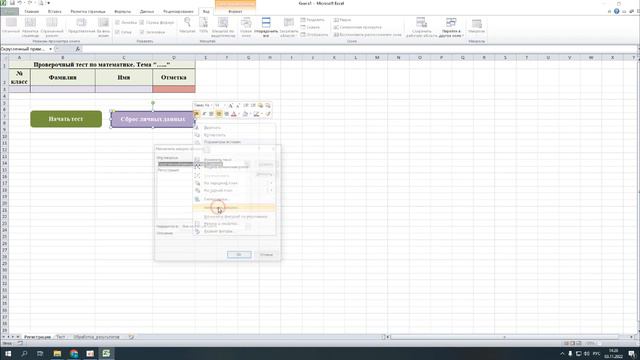Open the Home (Главная) ribbon tab
The width and height of the screenshot is (640, 360).
pyautogui.click(x=31, y=11)
